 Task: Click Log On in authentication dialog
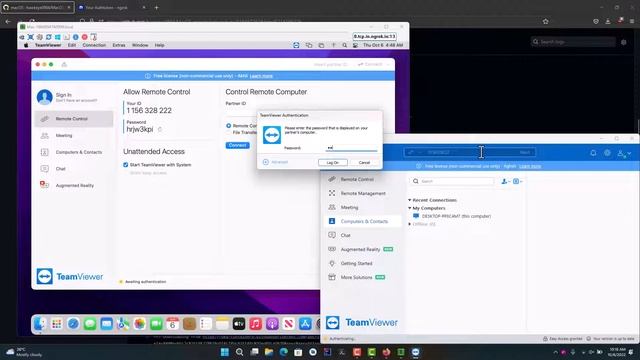click(333, 162)
